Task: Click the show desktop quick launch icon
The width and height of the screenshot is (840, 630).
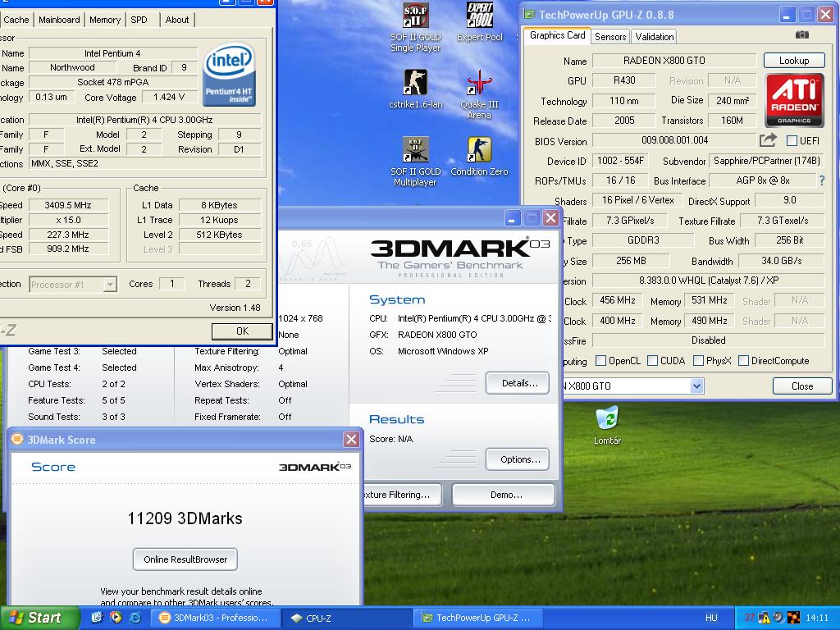Action: pos(97,618)
